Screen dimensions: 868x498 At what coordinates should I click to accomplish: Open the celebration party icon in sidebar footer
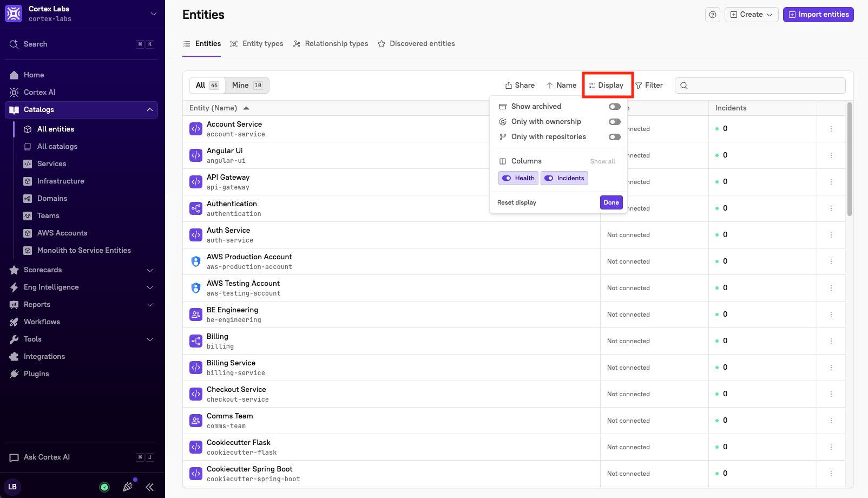tap(128, 487)
